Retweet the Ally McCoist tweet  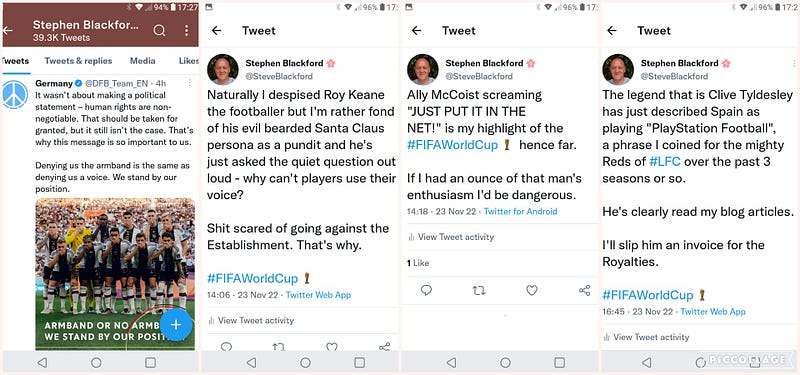coord(479,290)
